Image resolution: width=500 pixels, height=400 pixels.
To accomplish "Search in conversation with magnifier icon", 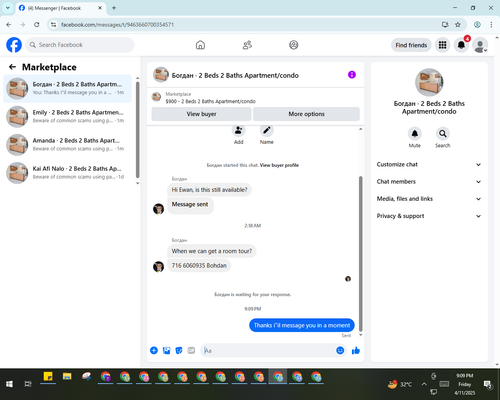I will pyautogui.click(x=443, y=134).
